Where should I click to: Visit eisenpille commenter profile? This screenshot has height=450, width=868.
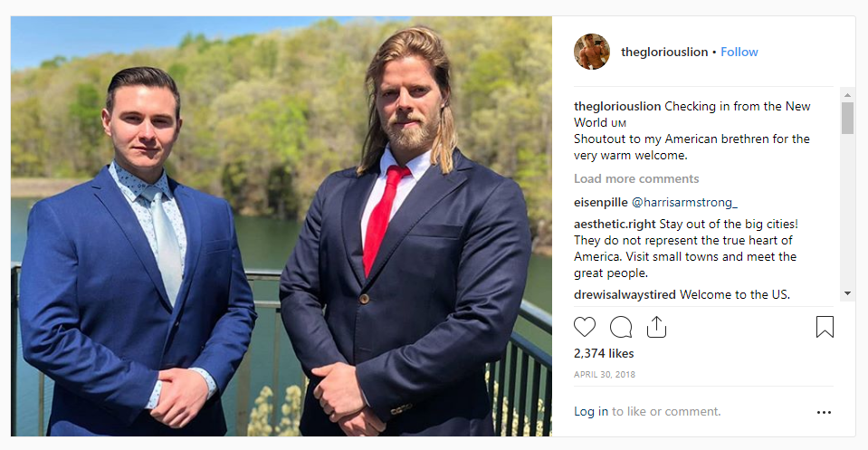[601, 203]
